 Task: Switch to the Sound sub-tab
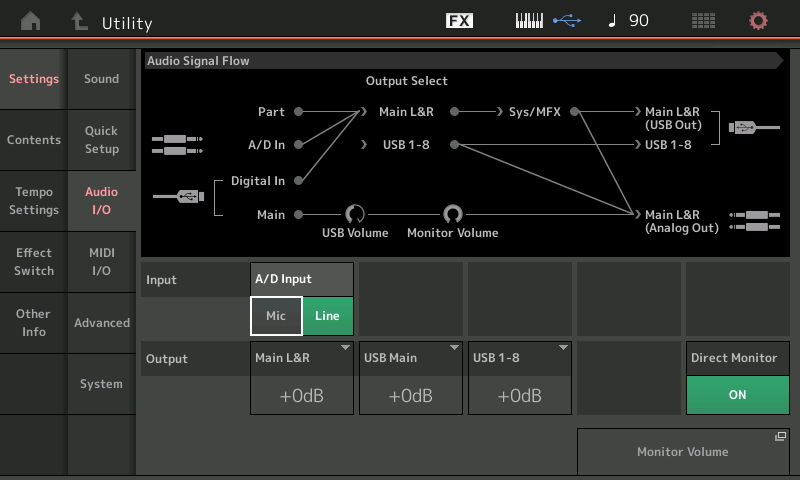102,79
